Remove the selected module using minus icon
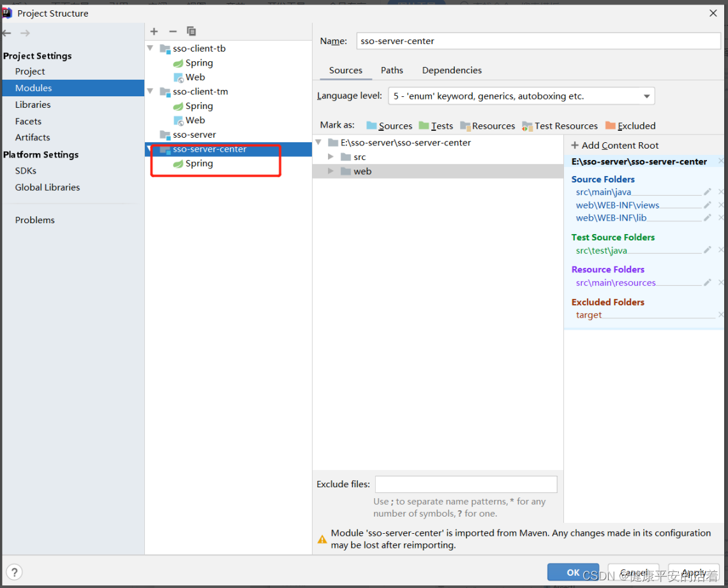 (x=172, y=31)
